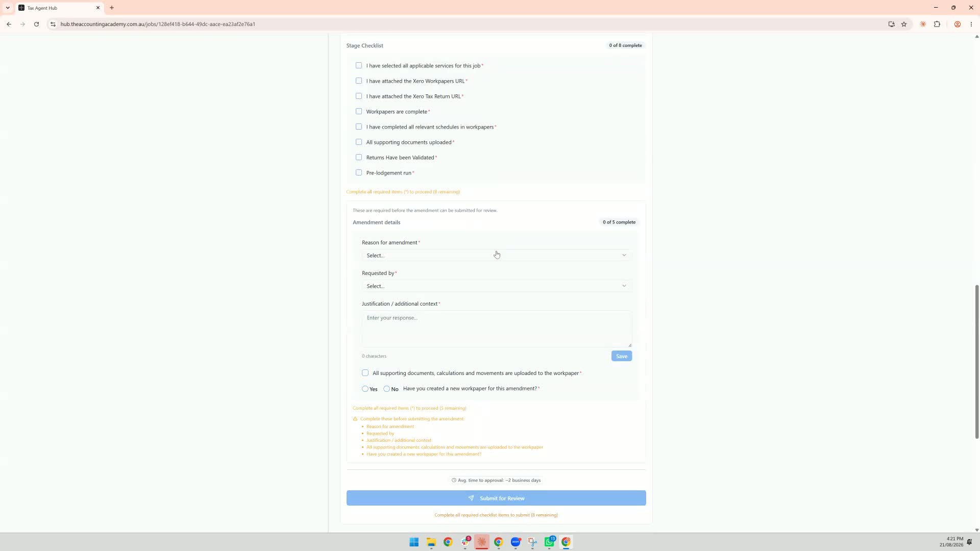
Task: Close the Tax Agent Hub tab
Action: point(98,8)
